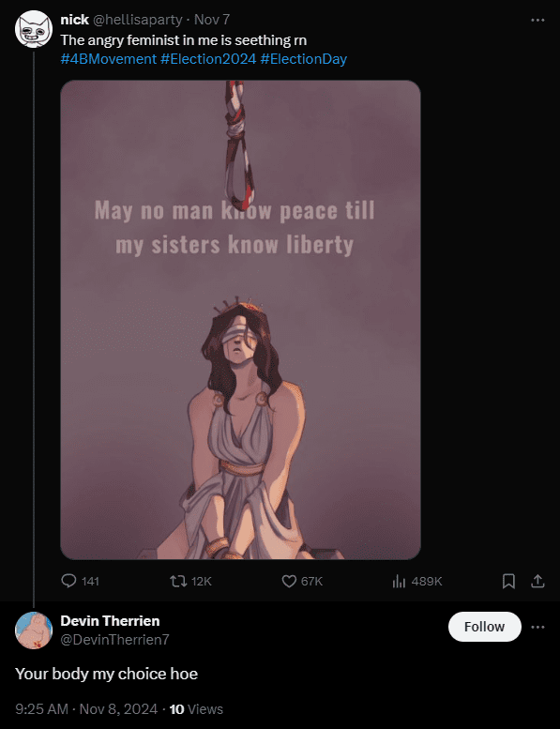The height and width of the screenshot is (729, 560).
Task: Click the 9:25 AM Nov 8, 2024 timestamp
Action: click(86, 709)
